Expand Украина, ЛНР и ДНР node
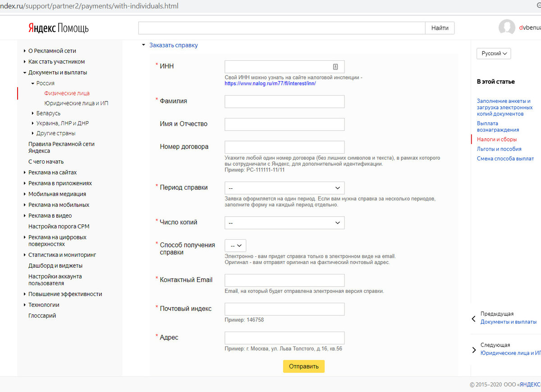Image resolution: width=541 pixels, height=392 pixels. tap(33, 123)
